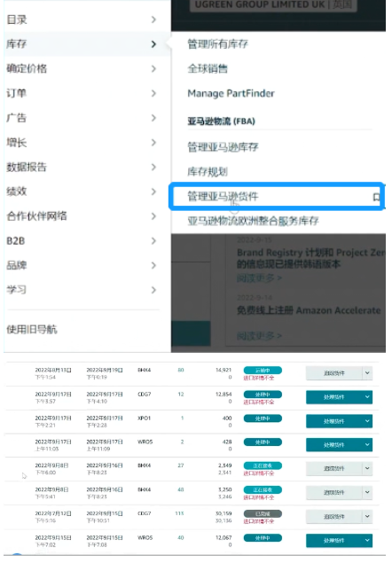Expand the 广告 chevron arrow

point(153,118)
